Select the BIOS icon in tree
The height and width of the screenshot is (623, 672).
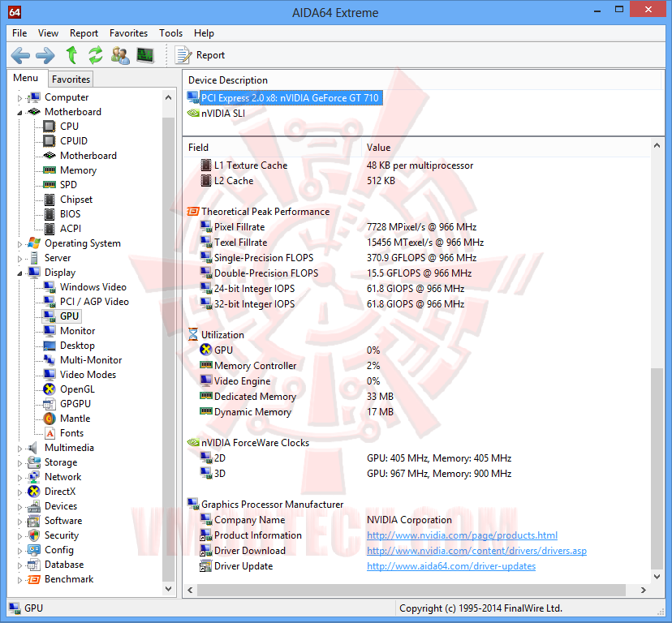pyautogui.click(x=50, y=214)
